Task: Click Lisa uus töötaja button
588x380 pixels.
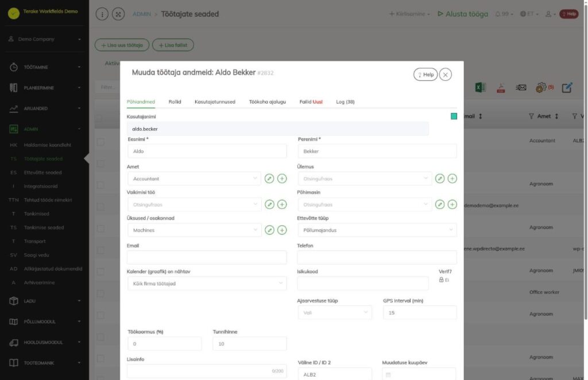Action: [122, 45]
